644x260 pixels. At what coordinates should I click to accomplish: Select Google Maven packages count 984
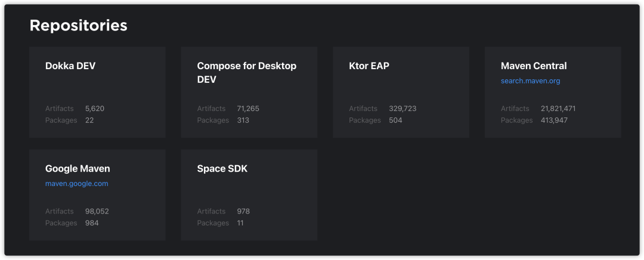click(92, 223)
